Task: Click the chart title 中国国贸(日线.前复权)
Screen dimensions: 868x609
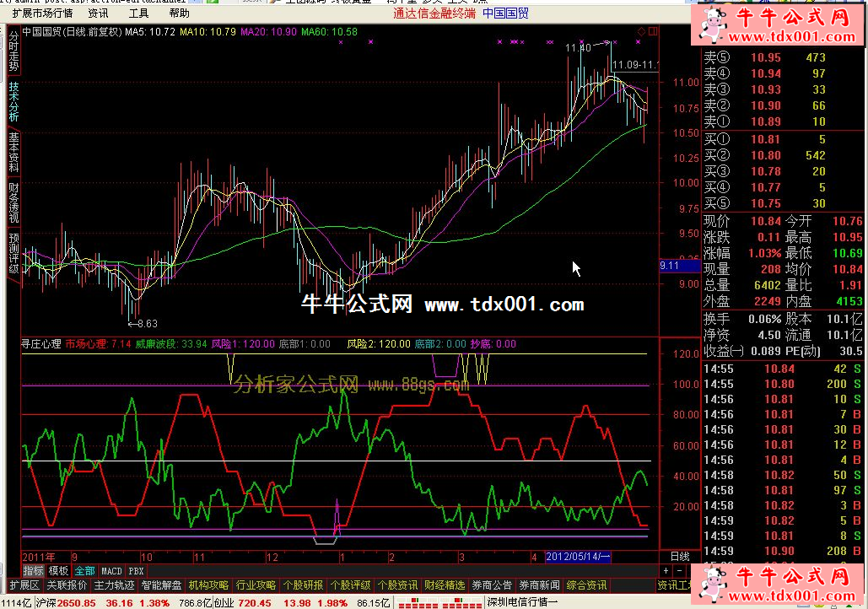Action: point(72,32)
